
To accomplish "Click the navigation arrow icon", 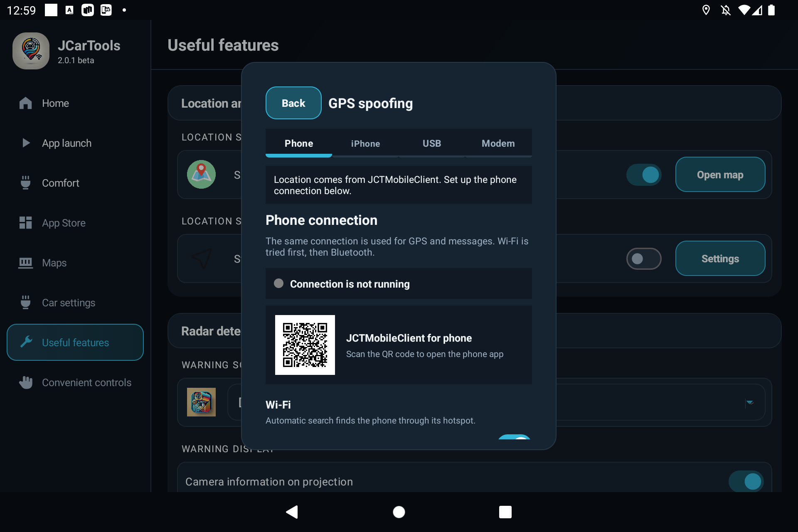I will pos(201,259).
